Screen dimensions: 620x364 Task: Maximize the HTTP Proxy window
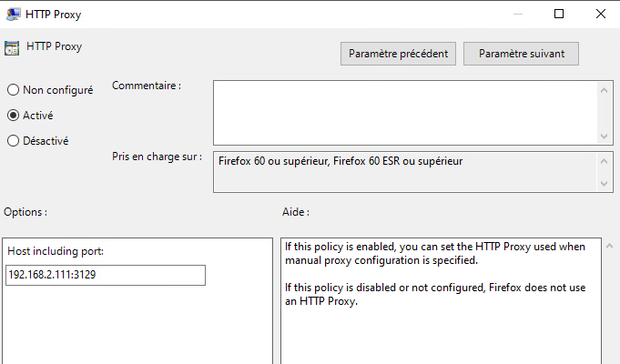point(559,14)
